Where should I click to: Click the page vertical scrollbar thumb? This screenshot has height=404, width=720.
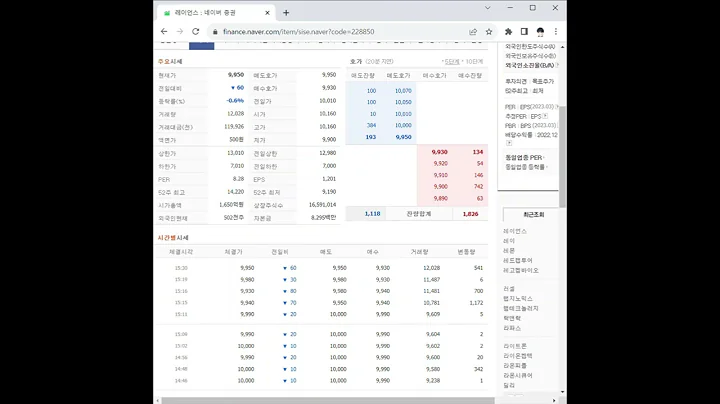click(562, 156)
